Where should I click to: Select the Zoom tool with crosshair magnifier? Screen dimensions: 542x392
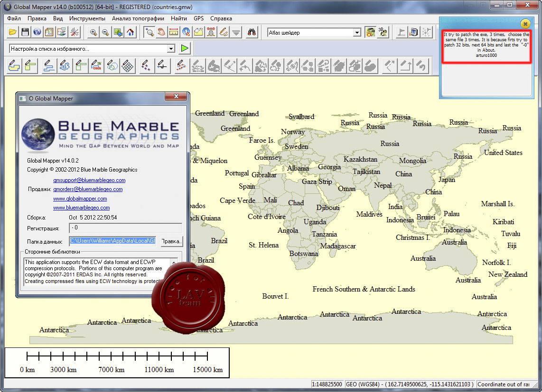150,32
